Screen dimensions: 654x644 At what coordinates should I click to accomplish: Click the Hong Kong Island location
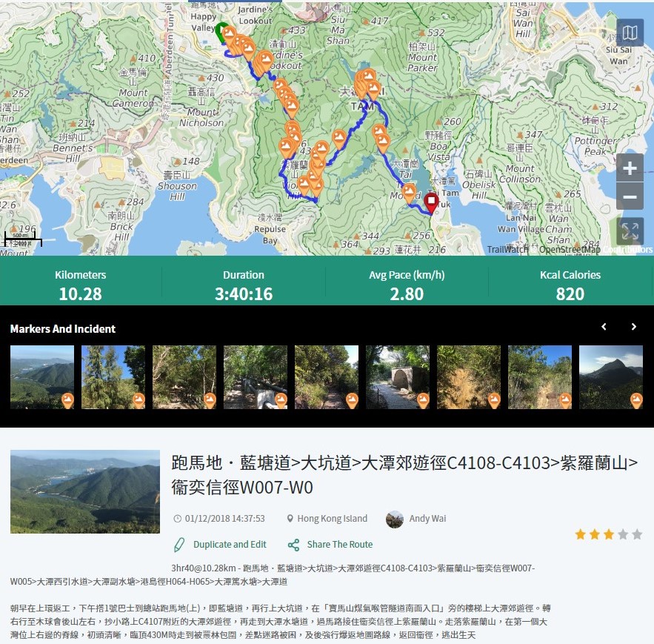pos(332,519)
